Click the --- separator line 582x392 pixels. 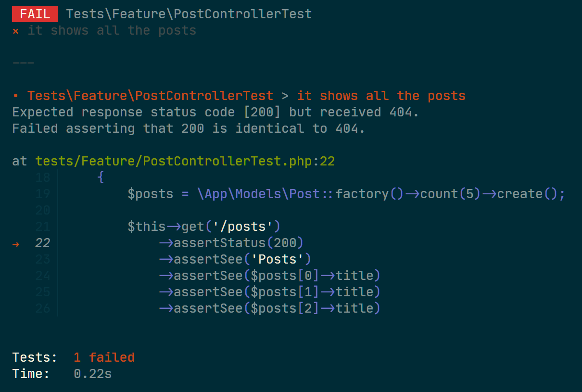(23, 63)
